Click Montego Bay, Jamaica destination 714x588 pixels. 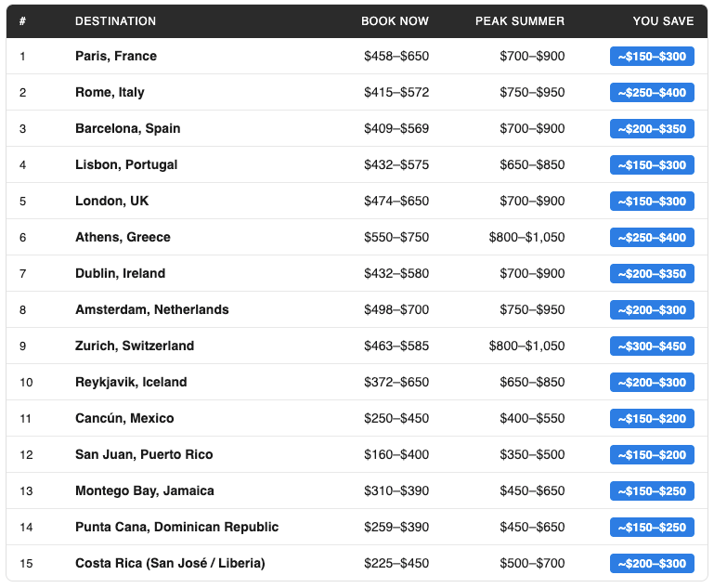coord(144,490)
